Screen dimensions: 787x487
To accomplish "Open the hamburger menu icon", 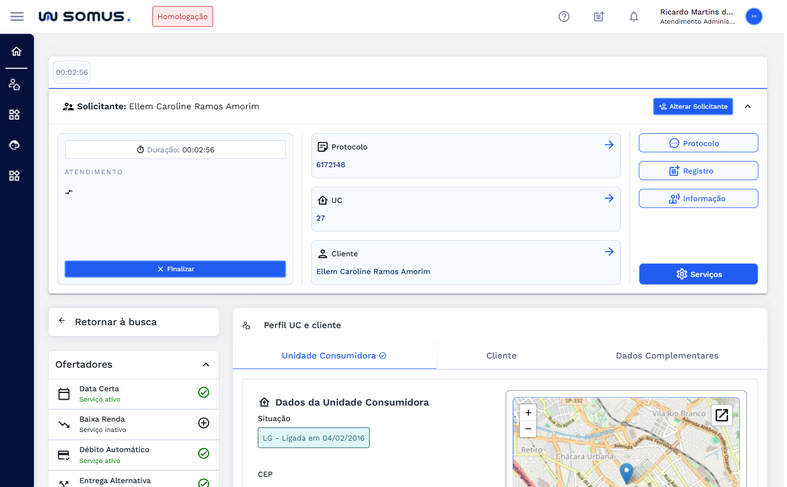I will [x=17, y=17].
